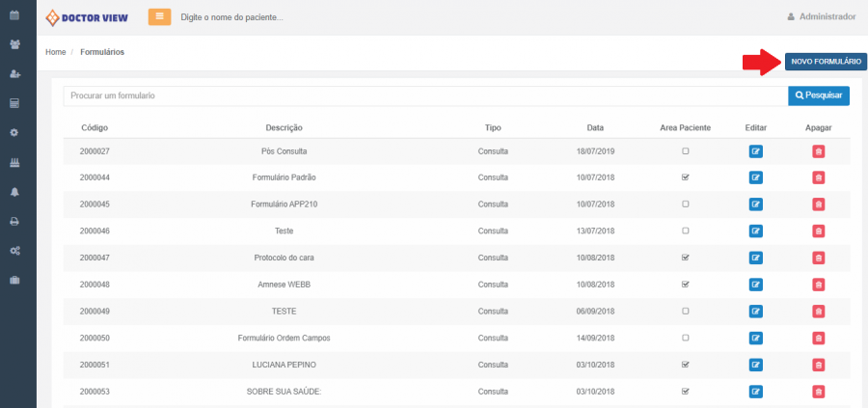
Task: Open the briefcase icon in sidebar
Action: (14, 280)
